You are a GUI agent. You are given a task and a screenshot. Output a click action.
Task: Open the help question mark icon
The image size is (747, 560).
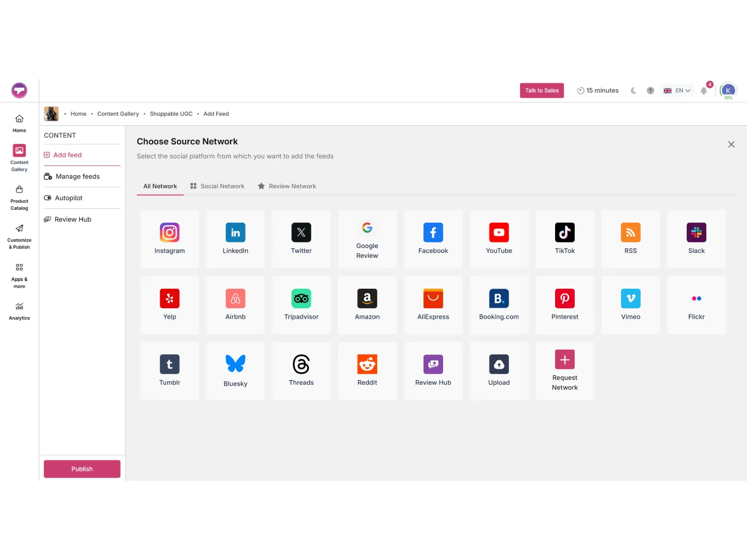pyautogui.click(x=651, y=91)
